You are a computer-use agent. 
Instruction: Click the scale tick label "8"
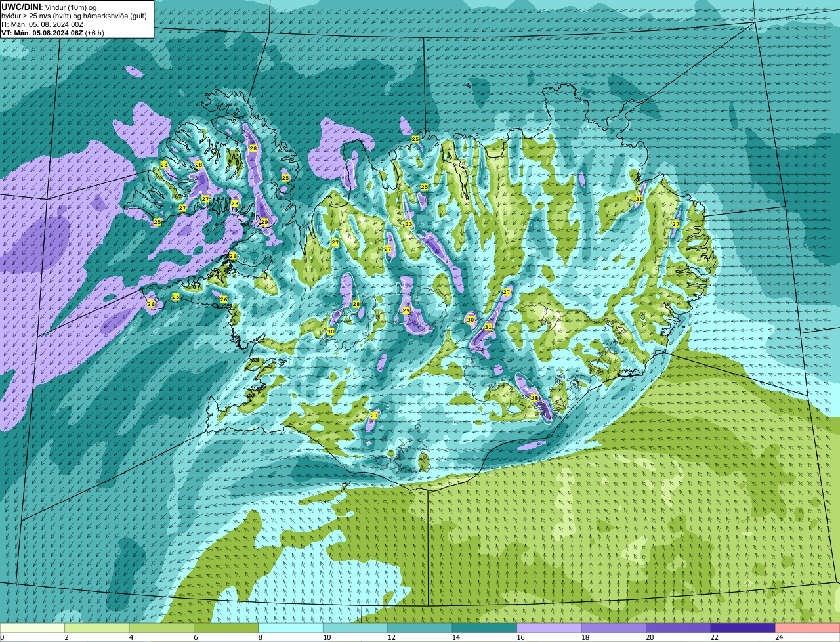[260, 637]
